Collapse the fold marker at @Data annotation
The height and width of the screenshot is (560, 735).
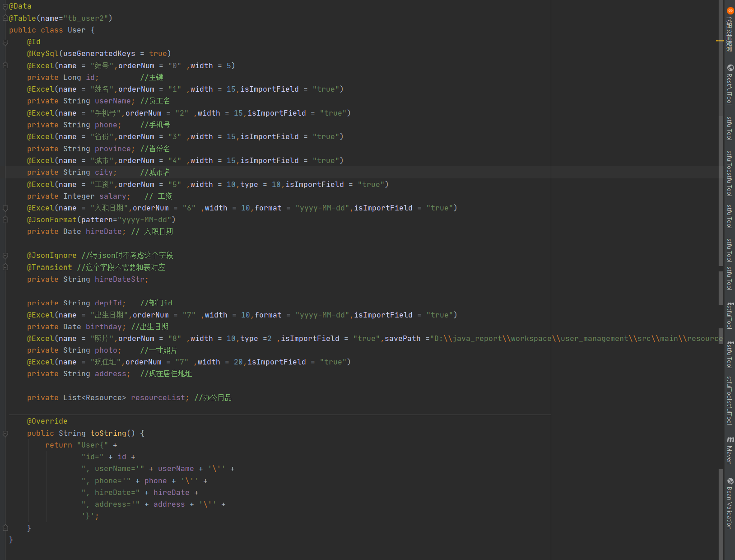tap(5, 6)
